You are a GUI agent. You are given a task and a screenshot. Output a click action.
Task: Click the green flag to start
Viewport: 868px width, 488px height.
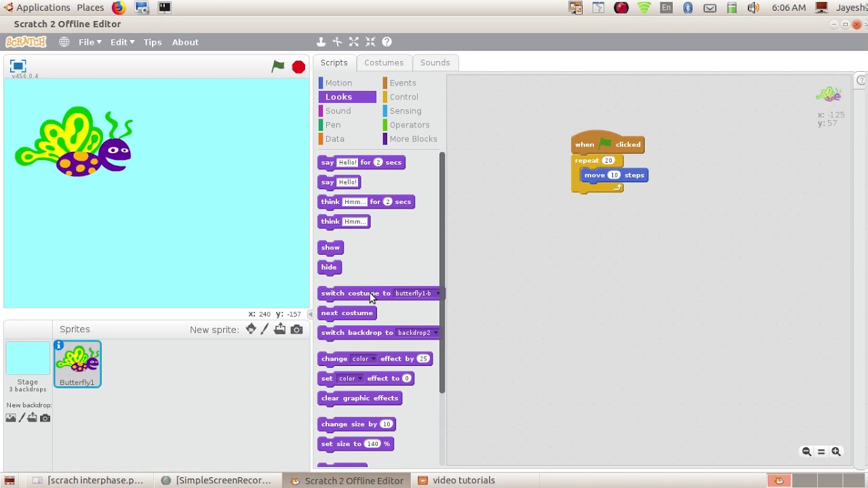tap(278, 66)
